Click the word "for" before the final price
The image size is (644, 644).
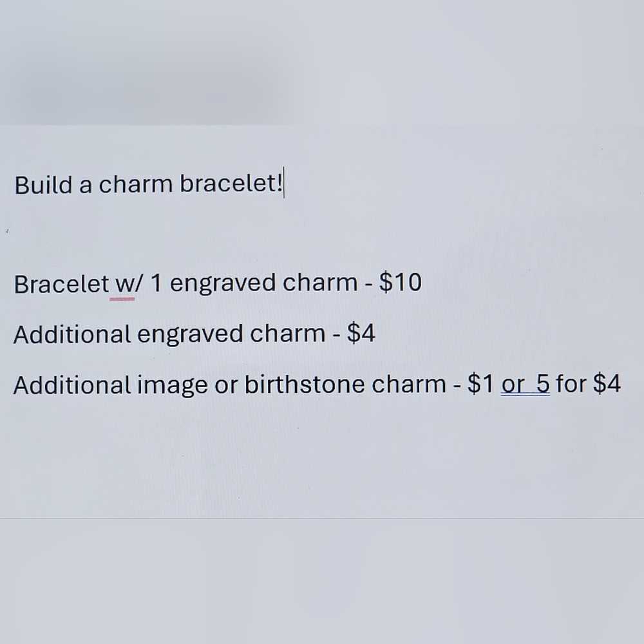click(x=571, y=385)
